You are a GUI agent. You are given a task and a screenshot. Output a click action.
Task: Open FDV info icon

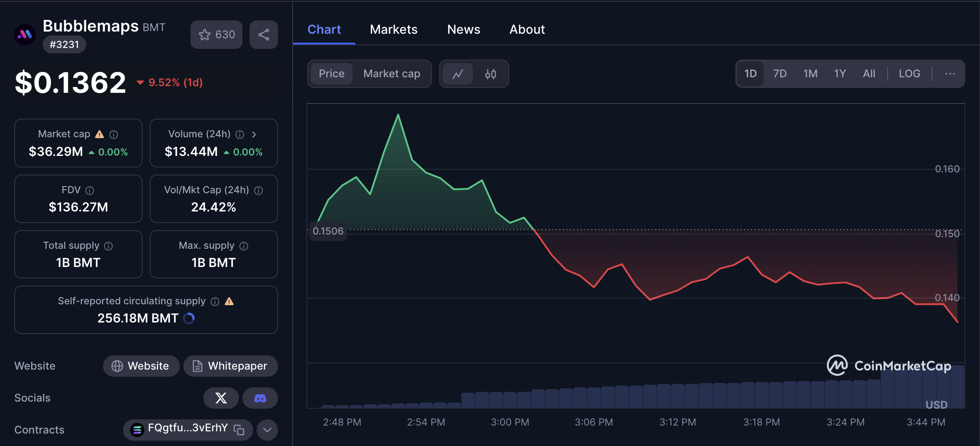(x=90, y=190)
